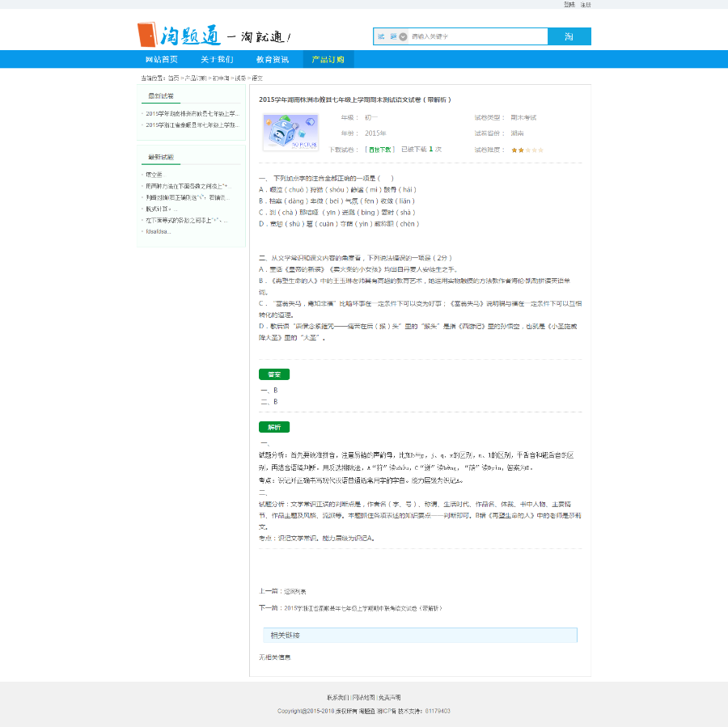The image size is (728, 727).
Task: Click the green 解析 label
Action: pyautogui.click(x=274, y=427)
